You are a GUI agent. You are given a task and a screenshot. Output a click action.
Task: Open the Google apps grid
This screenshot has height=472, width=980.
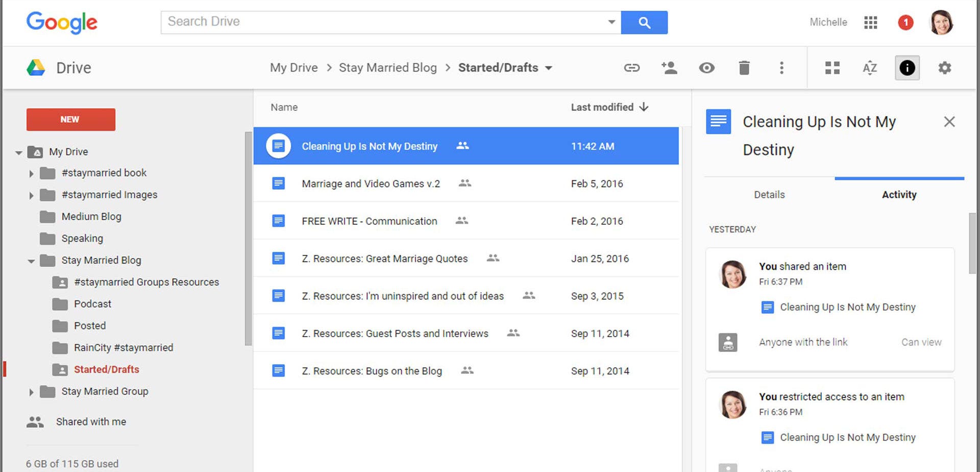(x=870, y=22)
